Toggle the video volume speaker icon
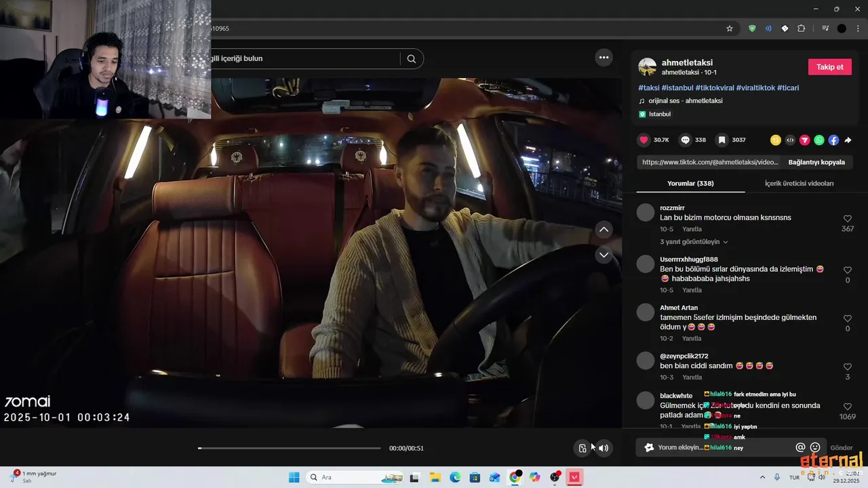This screenshot has height=488, width=868. 603,448
